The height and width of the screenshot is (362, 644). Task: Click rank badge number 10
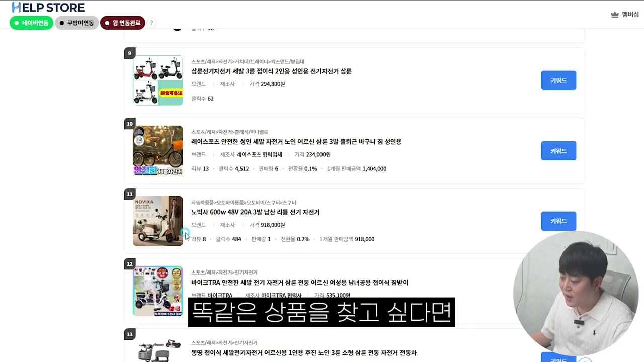coord(130,124)
